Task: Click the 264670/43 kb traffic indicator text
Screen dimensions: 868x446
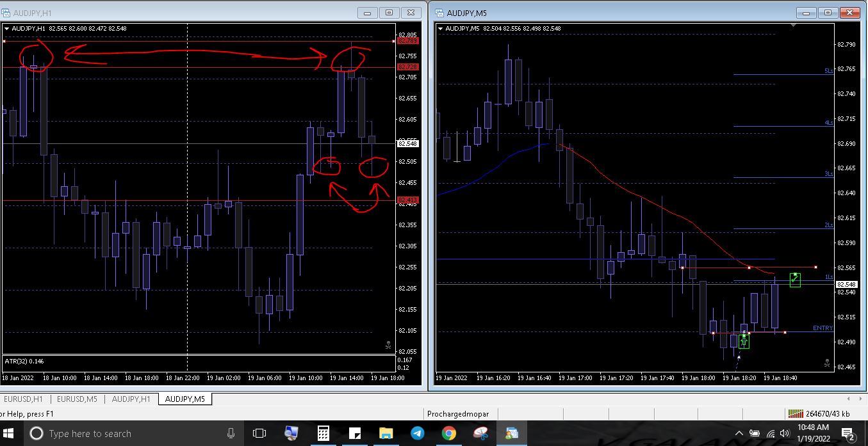Action: coord(828,414)
